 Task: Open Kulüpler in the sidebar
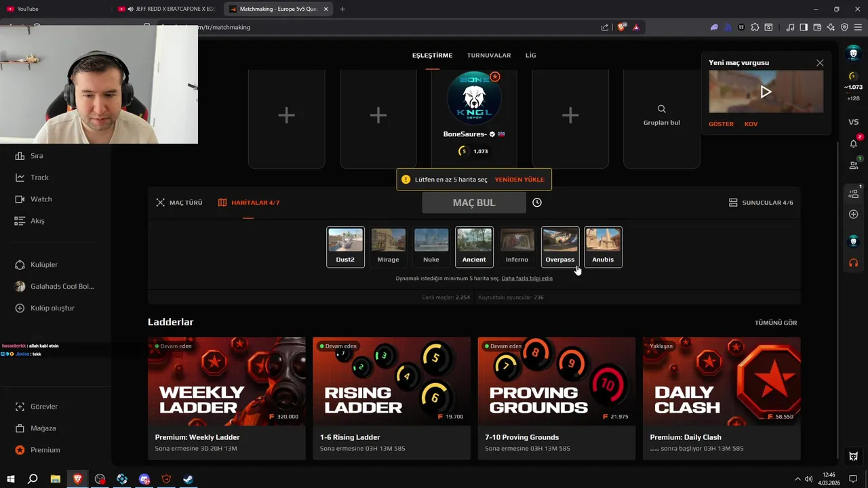click(x=36, y=264)
